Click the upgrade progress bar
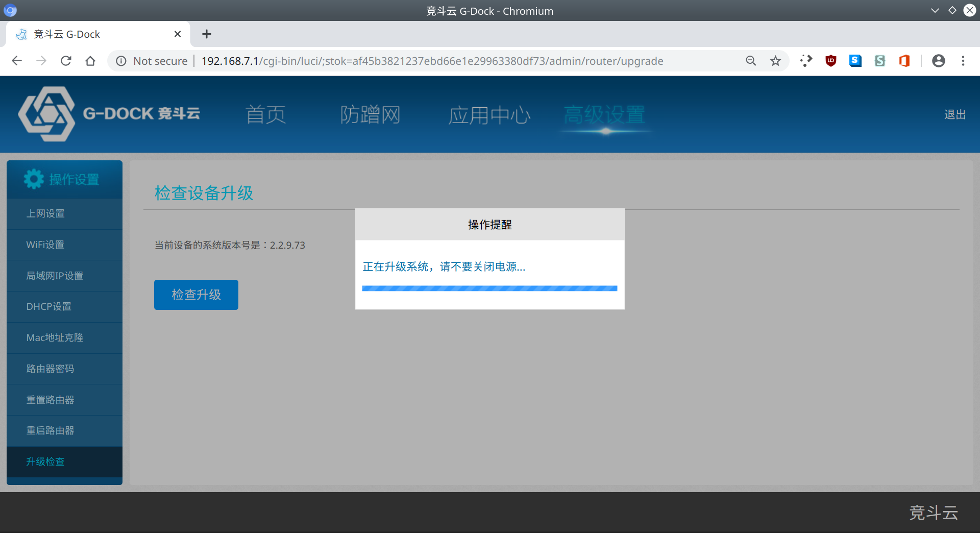Screen dimensions: 980x533 [489, 288]
